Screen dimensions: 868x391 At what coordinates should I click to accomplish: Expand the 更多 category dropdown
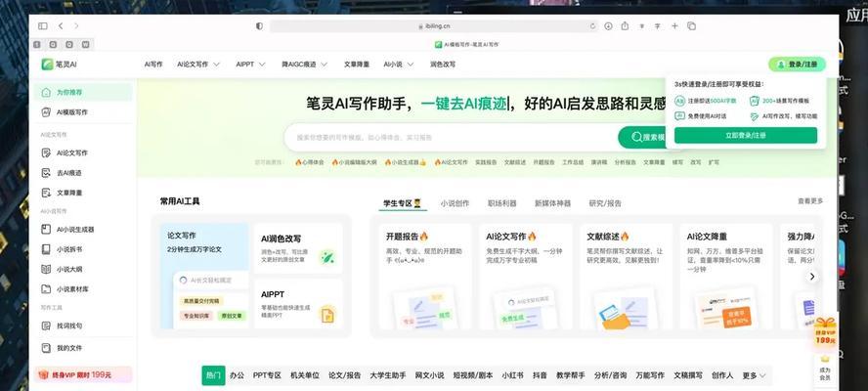click(755, 375)
